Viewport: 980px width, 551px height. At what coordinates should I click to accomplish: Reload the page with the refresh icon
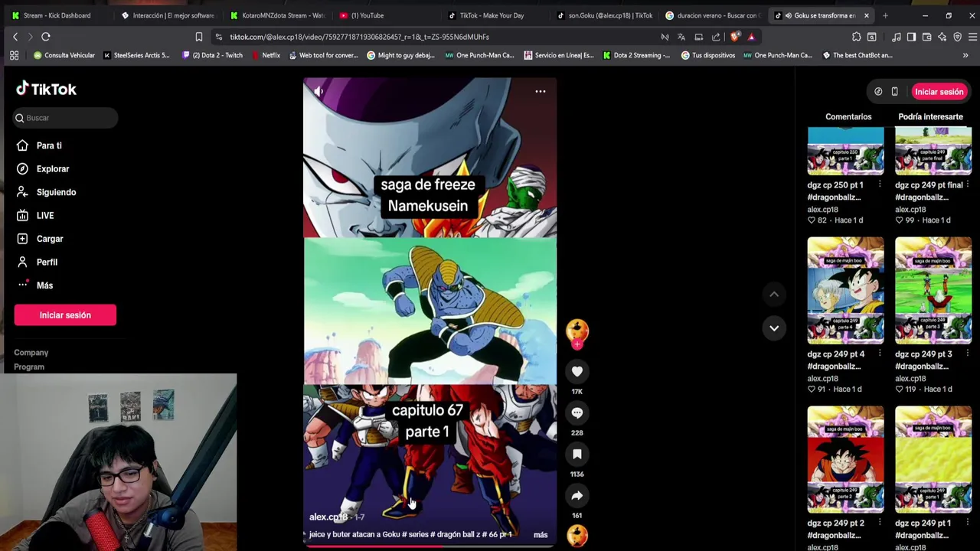pyautogui.click(x=46, y=37)
